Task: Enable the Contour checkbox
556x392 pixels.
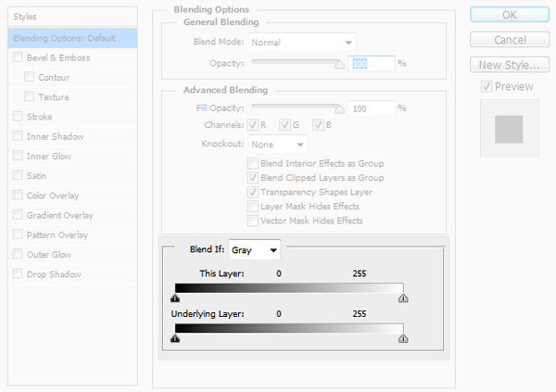Action: pos(29,77)
